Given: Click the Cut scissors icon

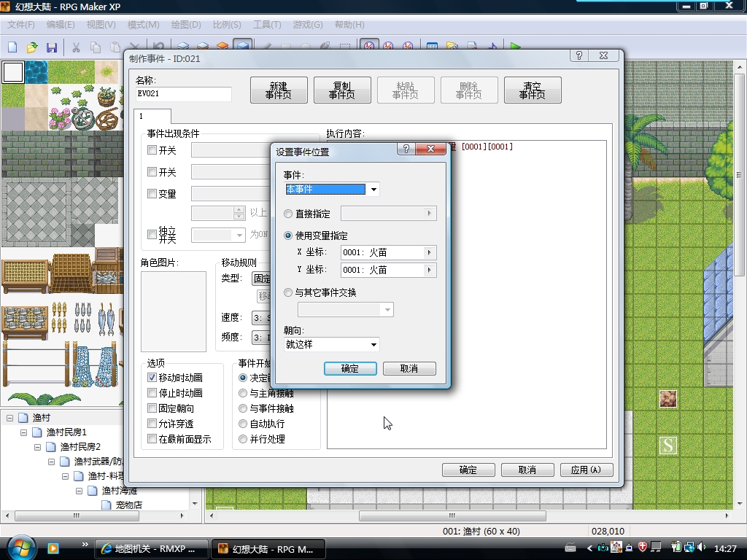Looking at the screenshot, I should (x=76, y=47).
